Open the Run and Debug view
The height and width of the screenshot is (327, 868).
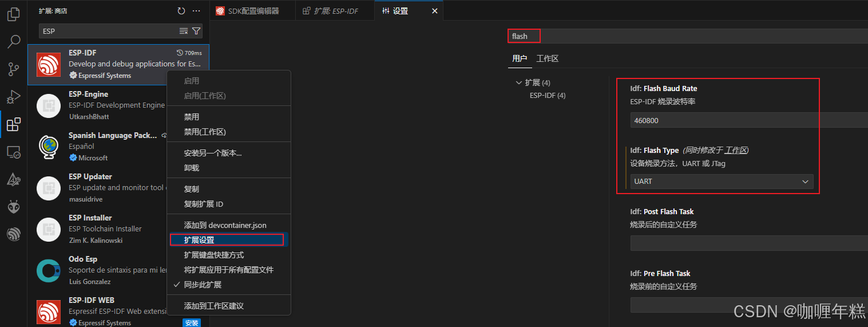(14, 97)
